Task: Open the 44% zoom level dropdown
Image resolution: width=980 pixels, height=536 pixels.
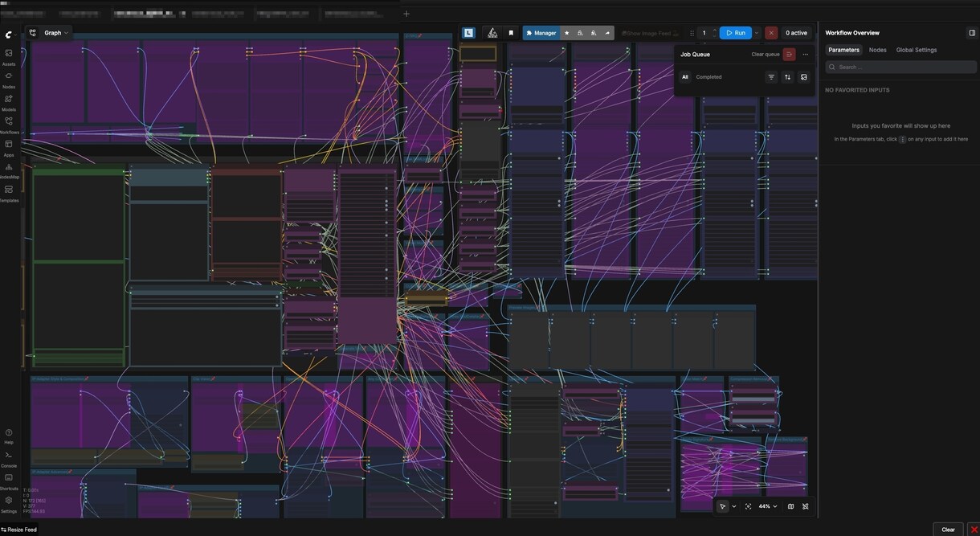Action: (x=768, y=506)
